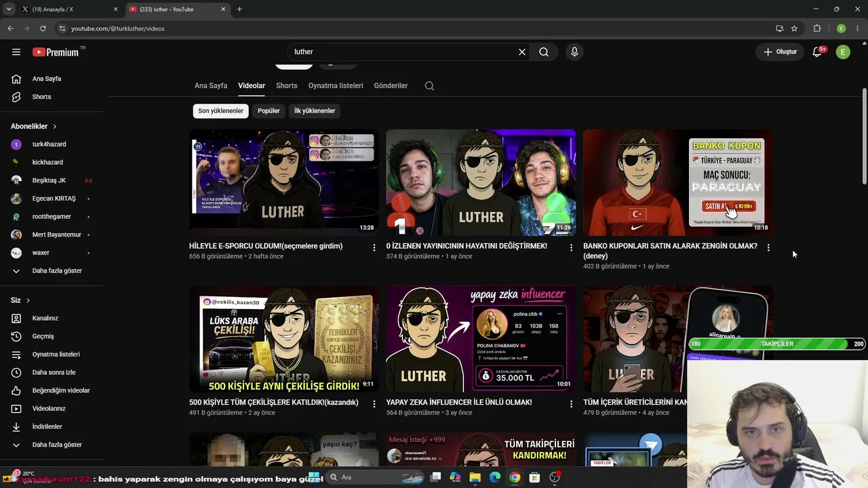Image resolution: width=868 pixels, height=488 pixels.
Task: Open Chrome tab search dropdown
Action: (x=9, y=9)
